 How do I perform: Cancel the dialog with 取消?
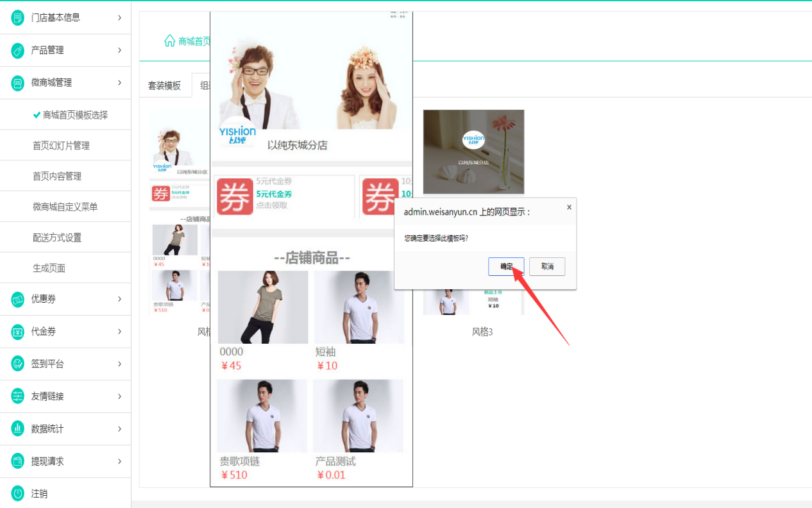[x=547, y=267]
